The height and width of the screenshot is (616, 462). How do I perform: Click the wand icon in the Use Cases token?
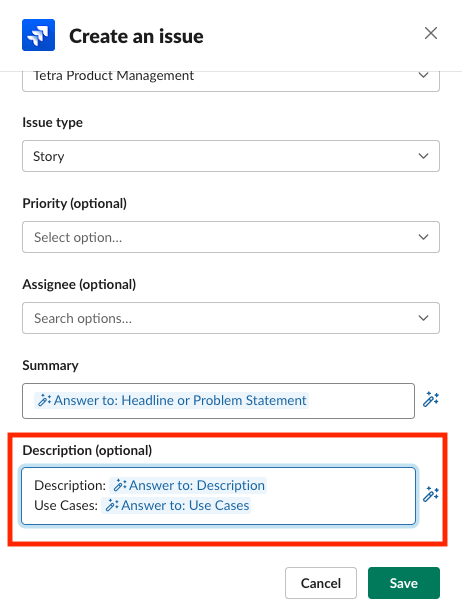[112, 505]
